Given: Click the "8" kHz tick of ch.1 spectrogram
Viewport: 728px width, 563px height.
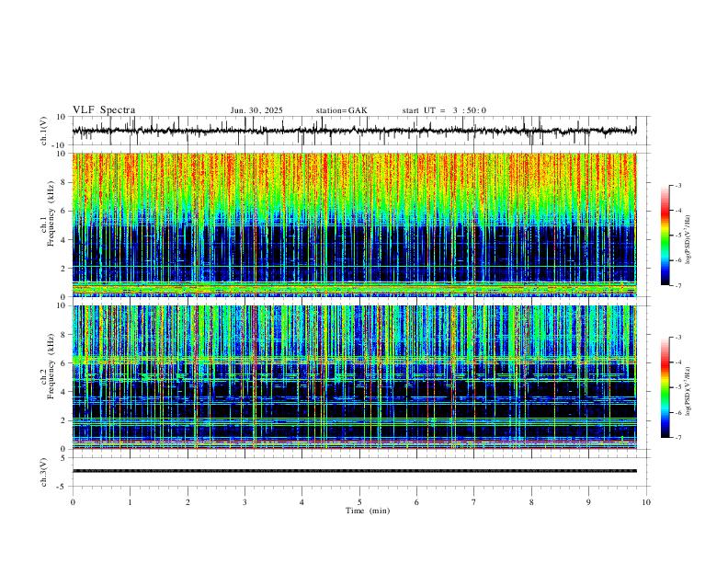Looking at the screenshot, I should [64, 182].
